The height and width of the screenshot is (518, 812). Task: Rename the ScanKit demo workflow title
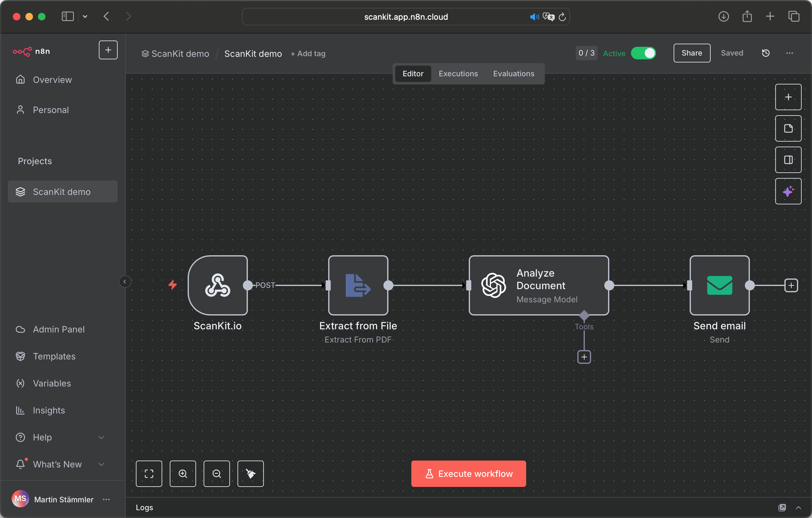[253, 54]
